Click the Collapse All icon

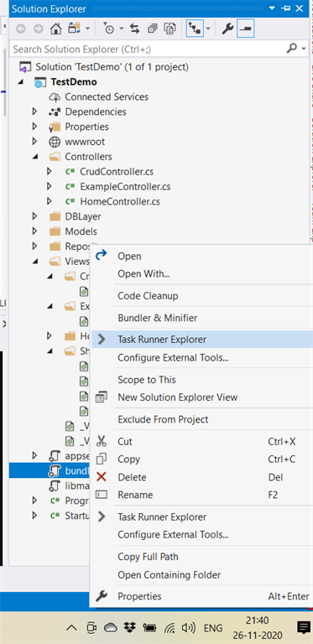tap(153, 29)
